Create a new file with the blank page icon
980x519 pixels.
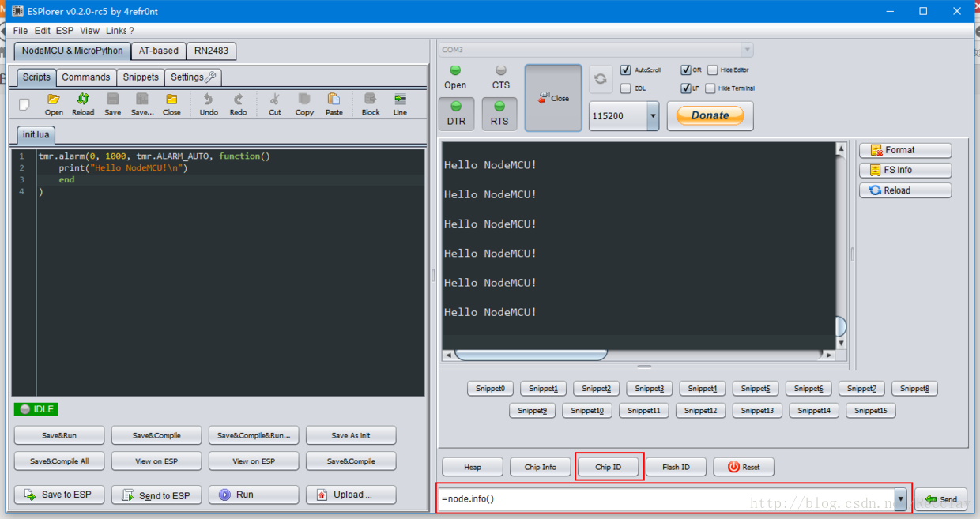coord(24,104)
